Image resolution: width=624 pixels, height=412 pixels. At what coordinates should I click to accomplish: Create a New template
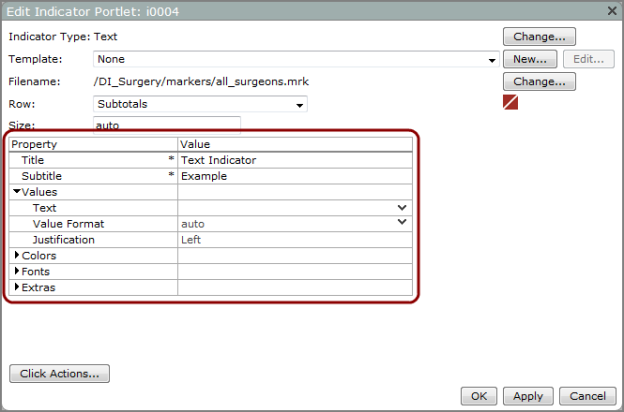coord(530,59)
